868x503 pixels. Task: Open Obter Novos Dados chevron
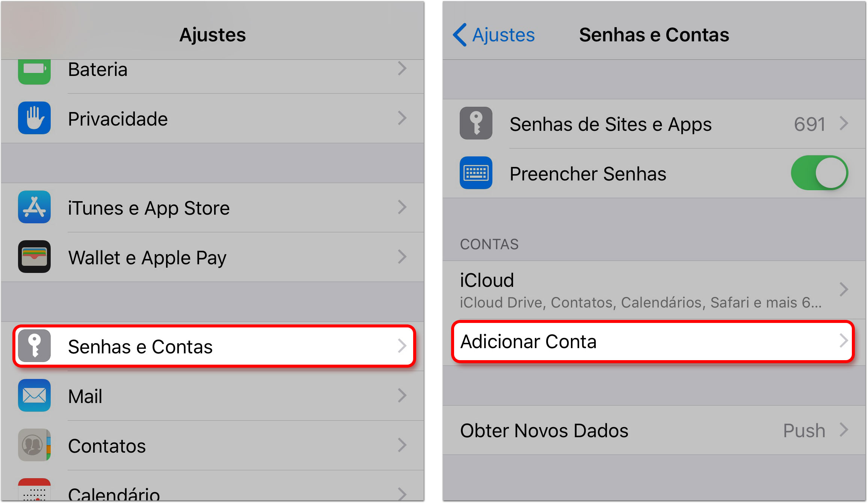pos(844,430)
